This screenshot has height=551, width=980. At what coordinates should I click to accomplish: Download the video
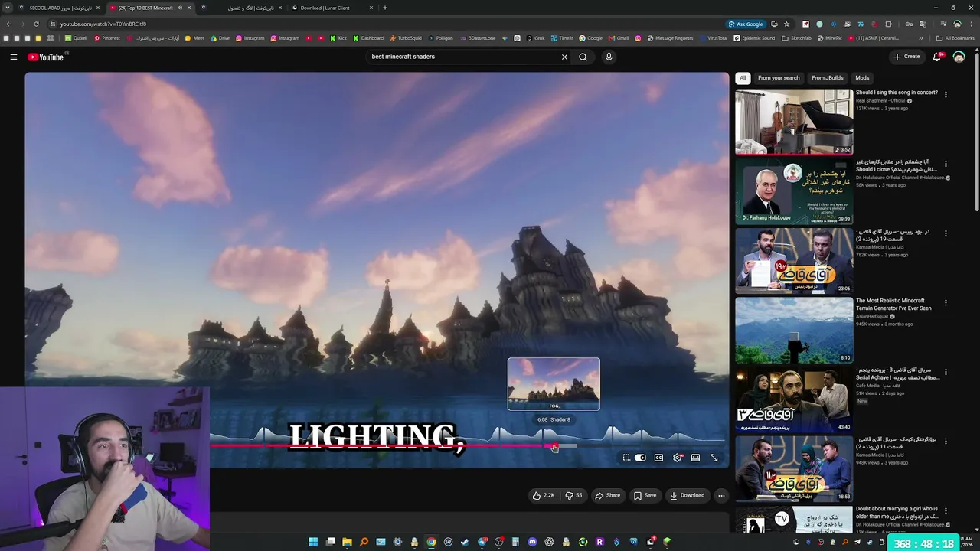(688, 495)
